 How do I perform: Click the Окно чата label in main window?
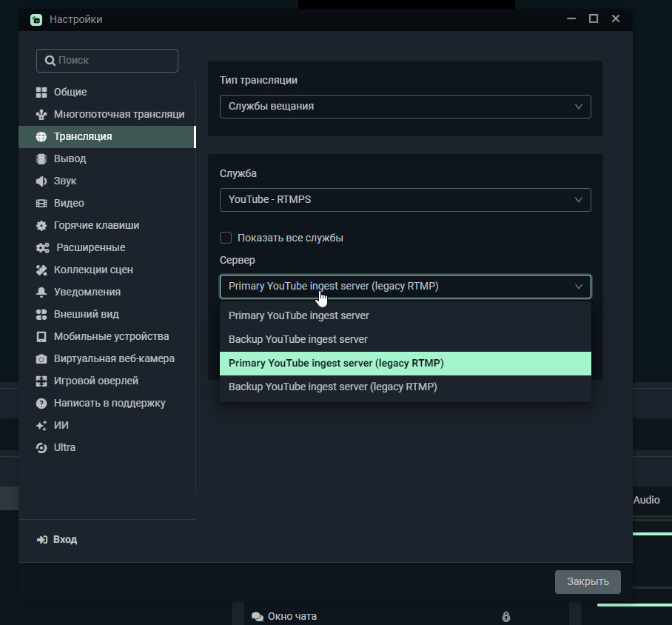(x=292, y=617)
